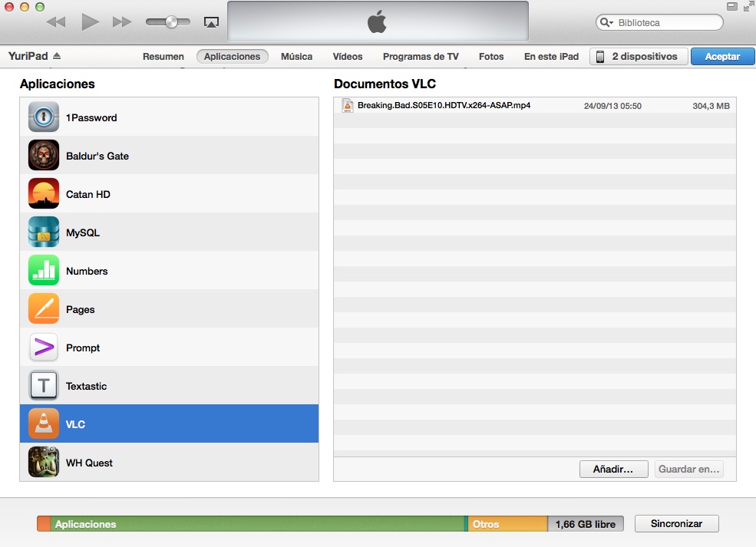The image size is (756, 547).
Task: Select the Baldur's Gate app icon
Action: (x=44, y=155)
